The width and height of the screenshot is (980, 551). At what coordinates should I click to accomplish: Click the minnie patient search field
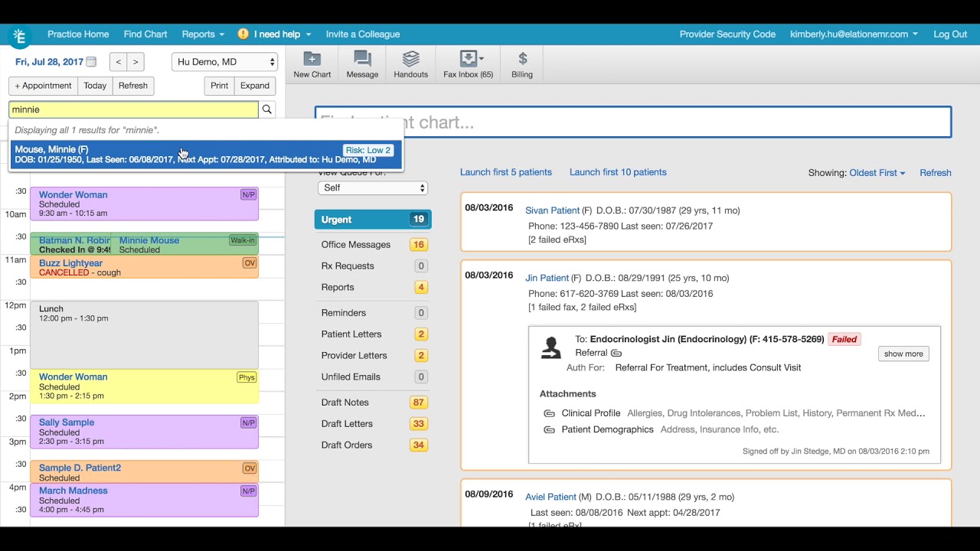(133, 109)
